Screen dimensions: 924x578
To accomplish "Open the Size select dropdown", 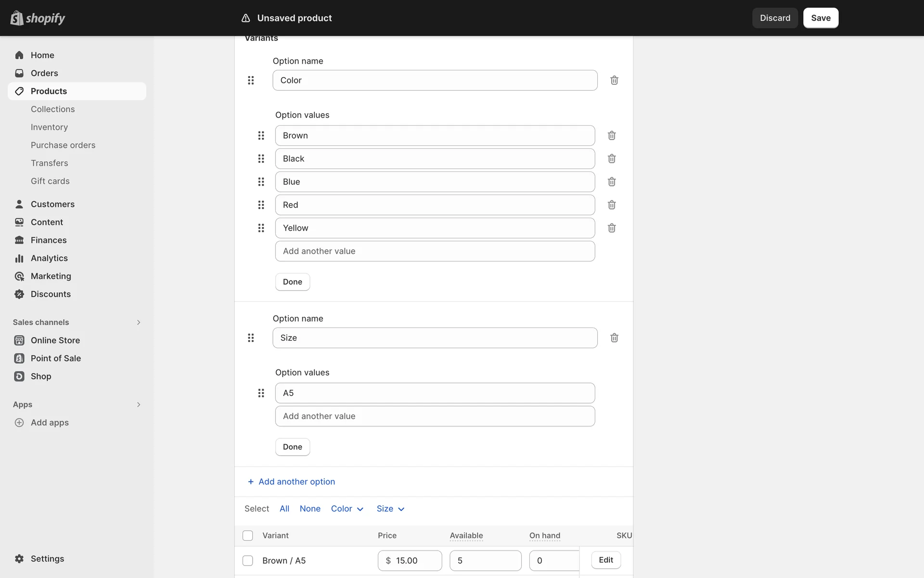I will pyautogui.click(x=390, y=509).
